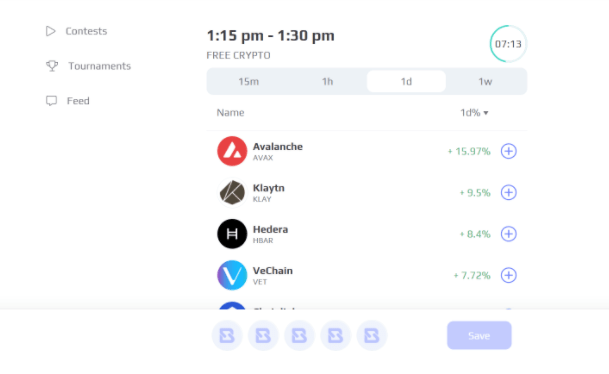Click the Save button
The image size is (609, 374).
(479, 335)
